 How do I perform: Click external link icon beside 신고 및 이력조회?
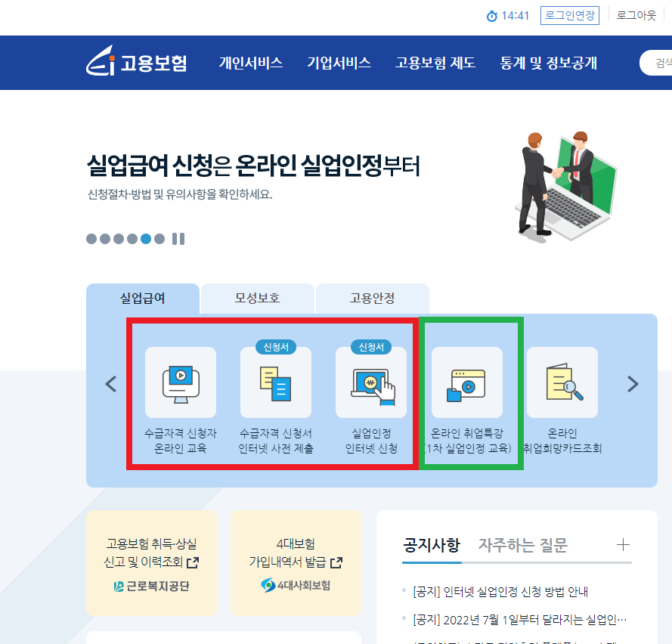click(193, 562)
